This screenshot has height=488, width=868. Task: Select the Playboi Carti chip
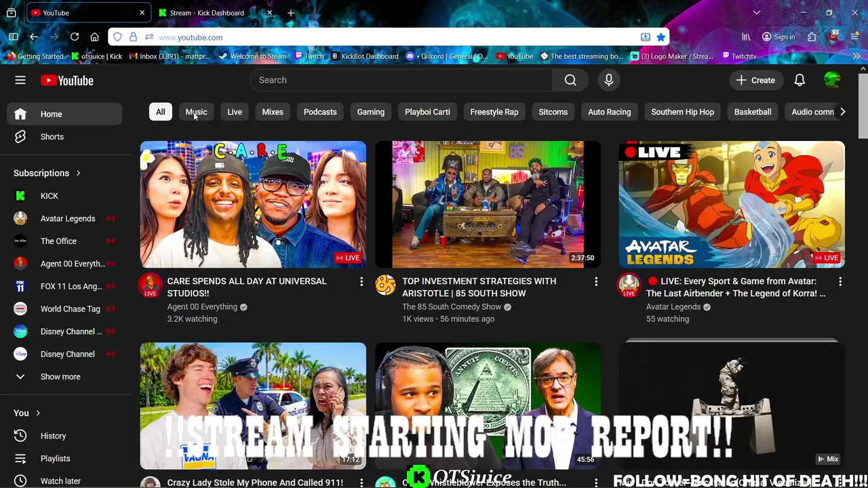tap(427, 112)
